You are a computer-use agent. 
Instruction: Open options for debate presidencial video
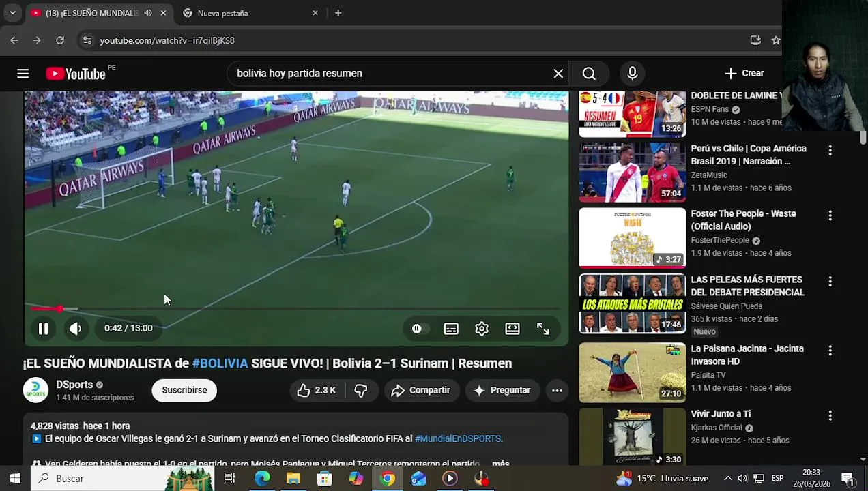click(x=830, y=282)
